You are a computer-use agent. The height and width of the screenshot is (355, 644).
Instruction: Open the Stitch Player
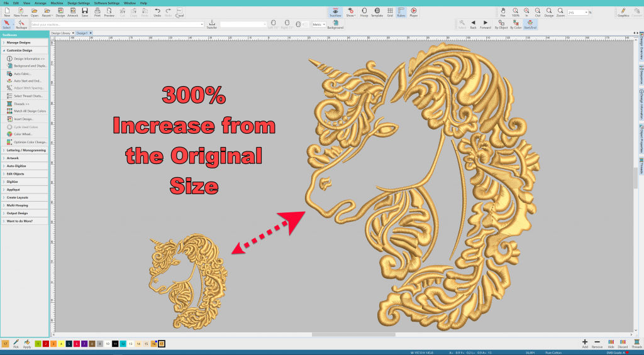click(414, 13)
